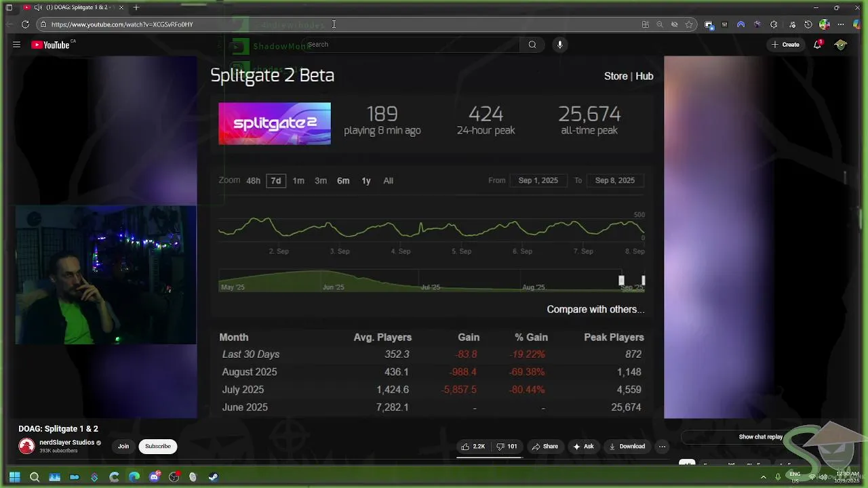This screenshot has width=868, height=488.
Task: Open the taskbar volume speaker icon
Action: [822, 477]
